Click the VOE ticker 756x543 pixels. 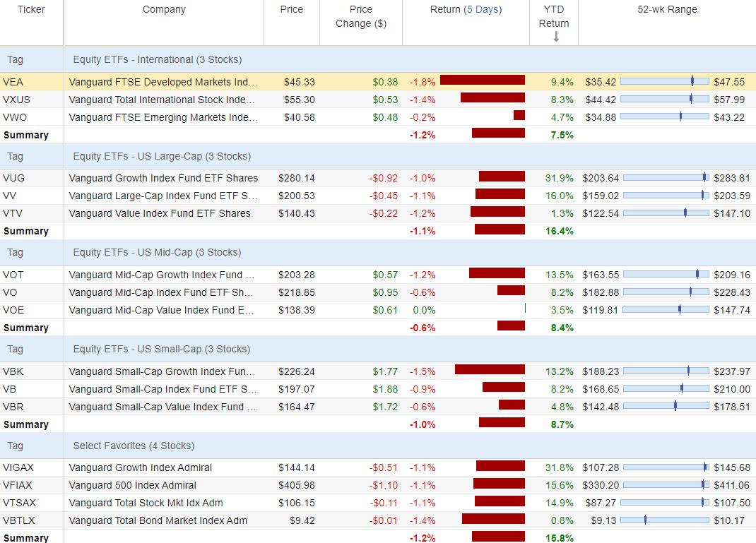(x=13, y=310)
